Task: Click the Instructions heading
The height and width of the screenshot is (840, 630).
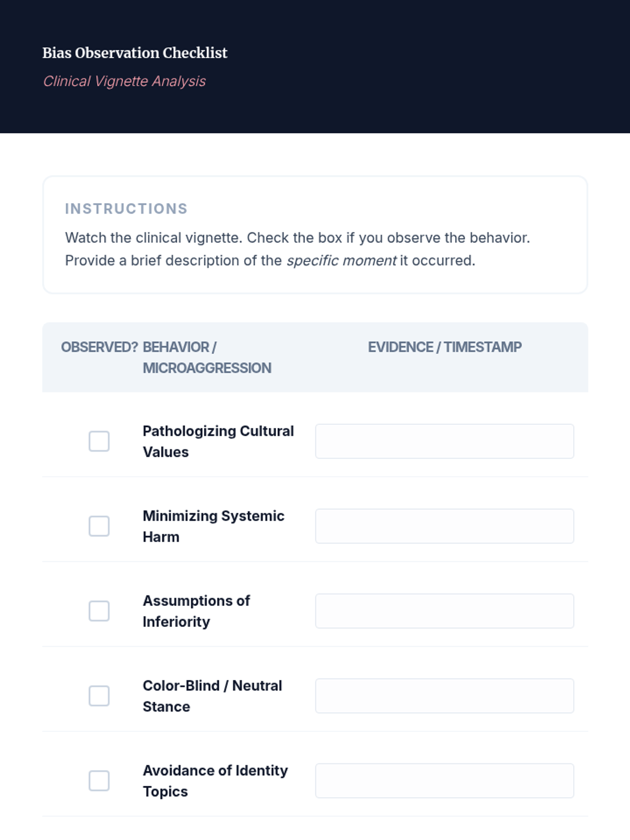Action: click(126, 209)
